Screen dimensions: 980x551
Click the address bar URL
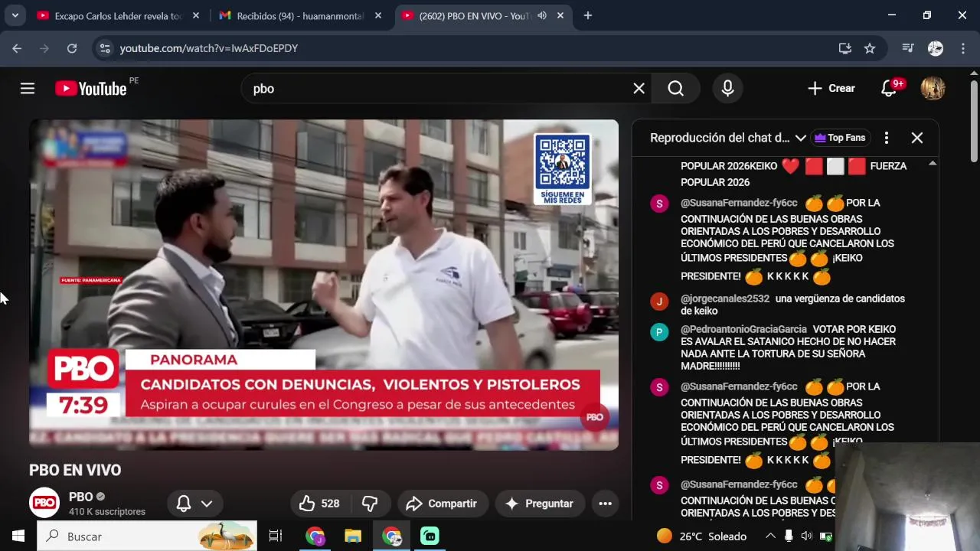[x=208, y=48]
